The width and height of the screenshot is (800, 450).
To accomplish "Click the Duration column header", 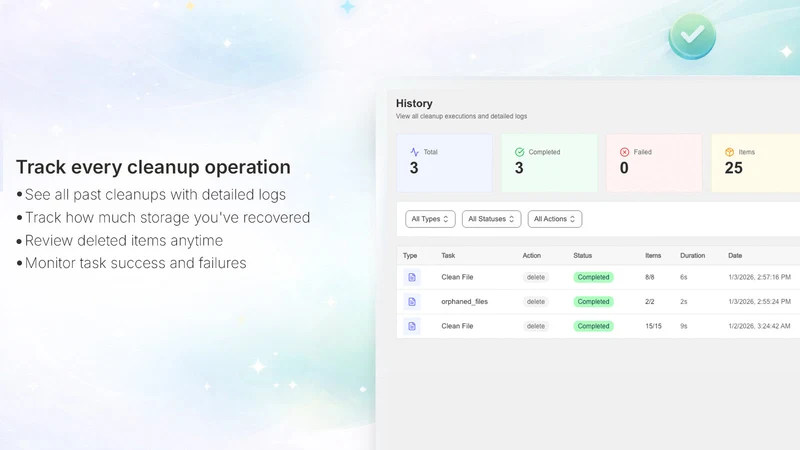I will (x=692, y=256).
